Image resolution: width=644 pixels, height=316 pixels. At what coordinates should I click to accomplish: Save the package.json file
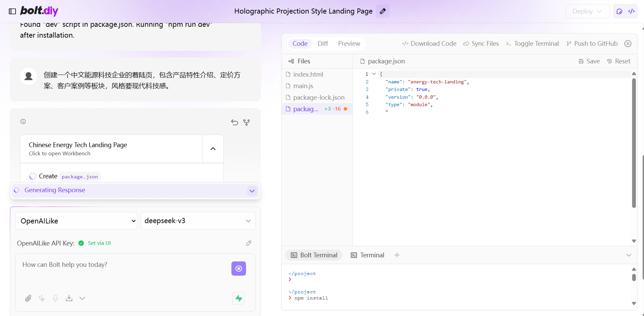[589, 61]
